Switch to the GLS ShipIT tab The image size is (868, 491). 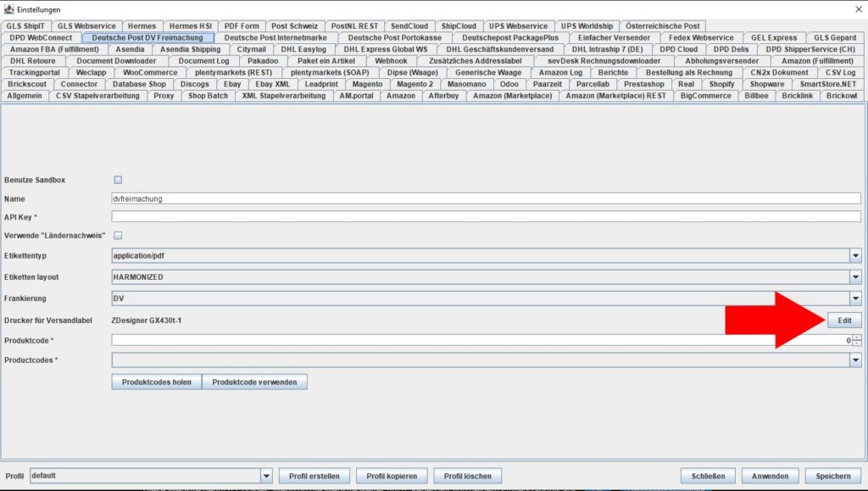(25, 26)
